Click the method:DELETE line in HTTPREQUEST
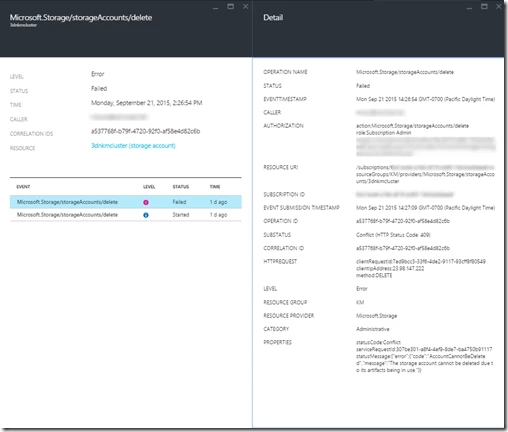 (x=374, y=275)
